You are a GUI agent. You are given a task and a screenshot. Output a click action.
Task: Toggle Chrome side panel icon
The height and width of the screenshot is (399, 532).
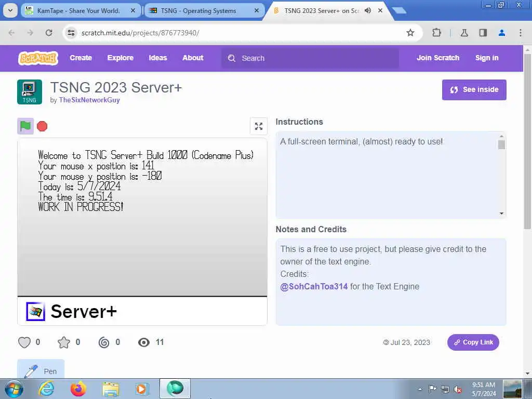tap(483, 33)
